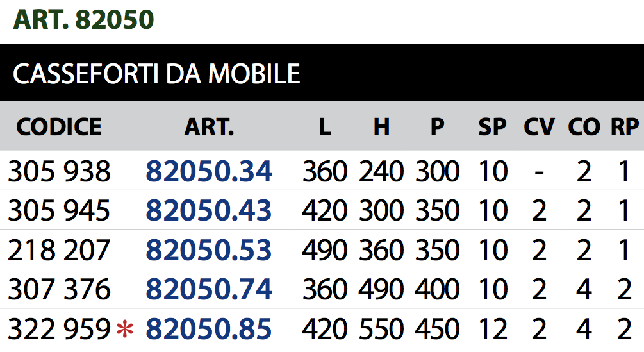Select product code 218 207
The height and width of the screenshot is (352, 644).
coord(59,251)
